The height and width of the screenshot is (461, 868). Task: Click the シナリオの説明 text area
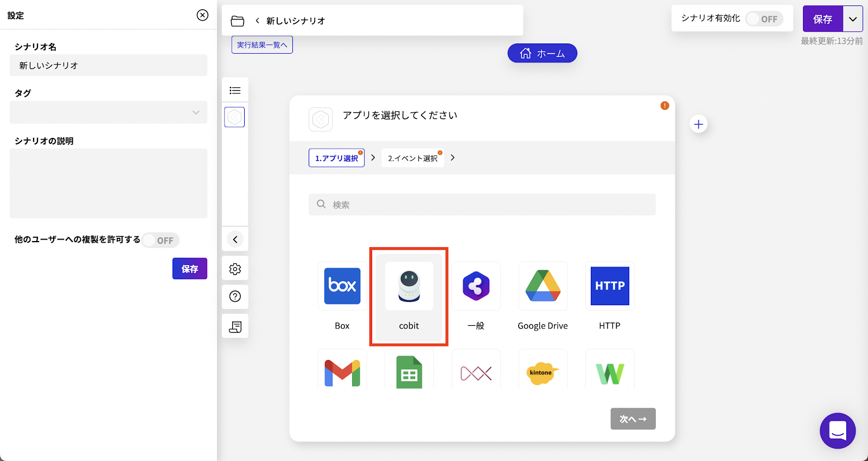point(108,184)
